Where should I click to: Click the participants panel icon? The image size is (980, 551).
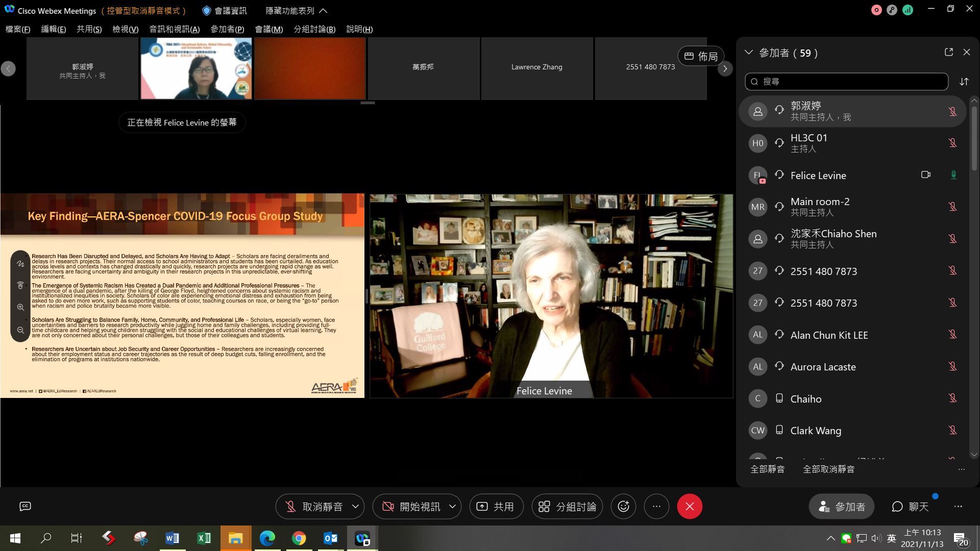[842, 506]
